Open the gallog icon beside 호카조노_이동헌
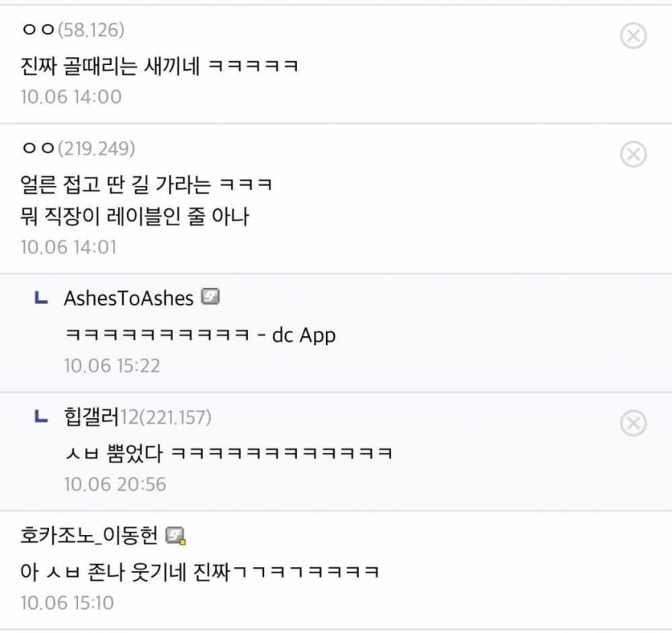672x633 pixels. (176, 536)
